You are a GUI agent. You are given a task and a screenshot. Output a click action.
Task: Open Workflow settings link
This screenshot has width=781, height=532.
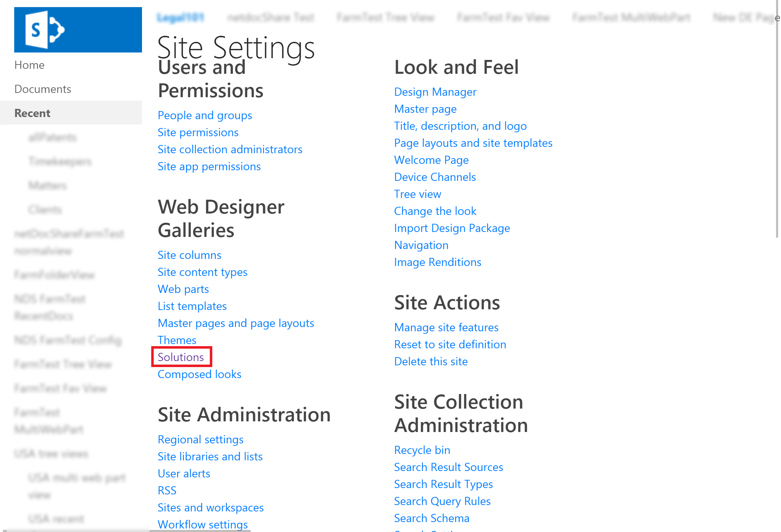(x=203, y=524)
